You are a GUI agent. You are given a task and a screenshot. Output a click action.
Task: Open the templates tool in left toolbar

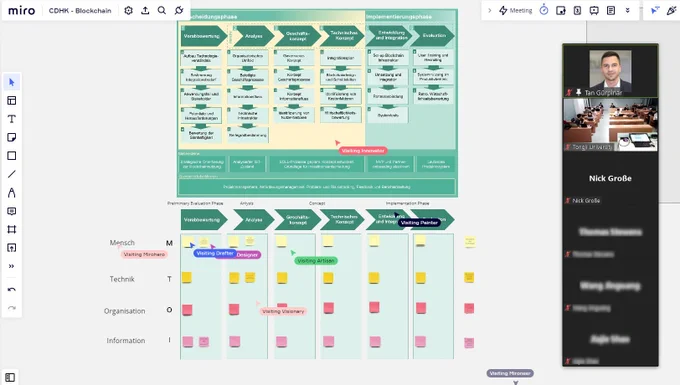coord(12,101)
